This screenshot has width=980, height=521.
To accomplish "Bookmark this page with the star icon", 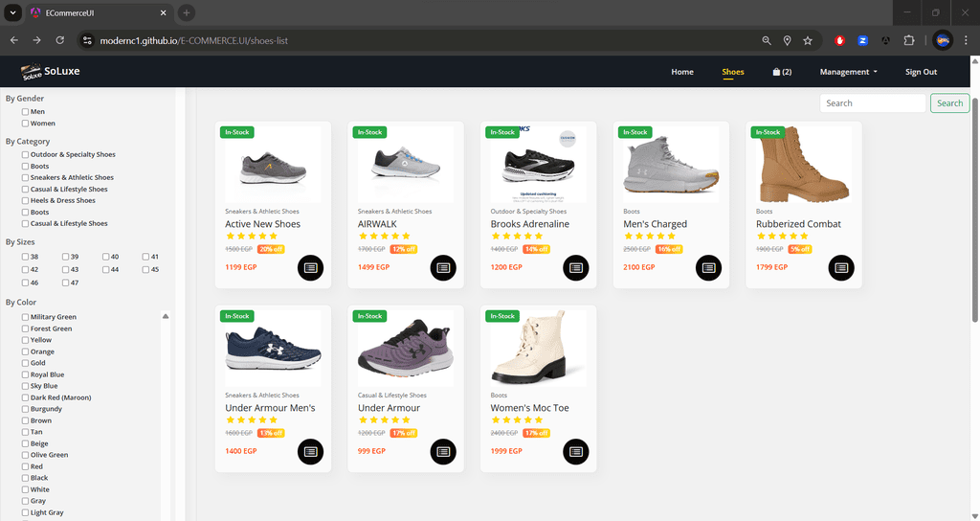I will [x=808, y=40].
